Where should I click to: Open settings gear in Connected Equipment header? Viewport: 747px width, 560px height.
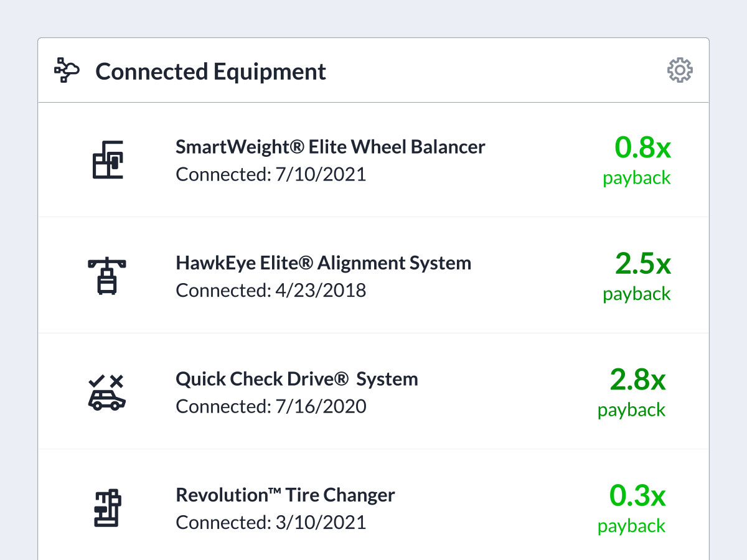tap(680, 70)
